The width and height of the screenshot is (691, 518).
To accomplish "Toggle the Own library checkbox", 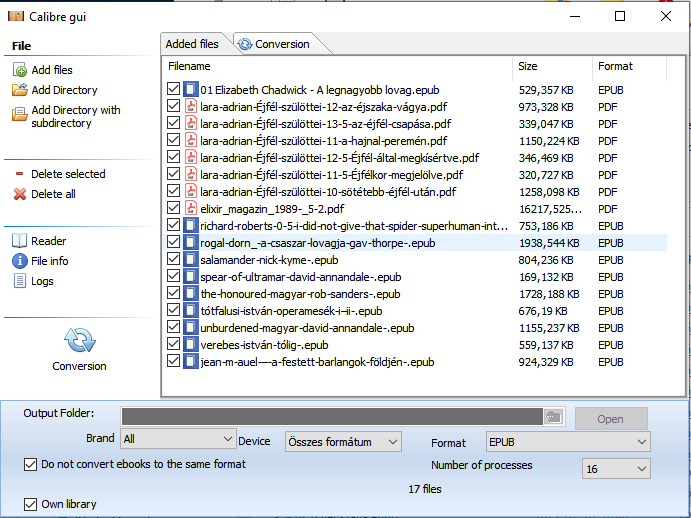I will pos(30,504).
